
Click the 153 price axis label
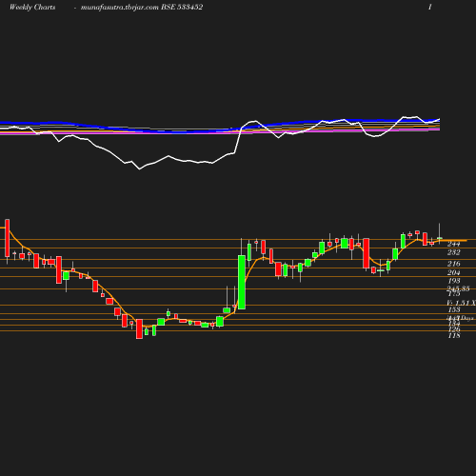click(x=454, y=309)
